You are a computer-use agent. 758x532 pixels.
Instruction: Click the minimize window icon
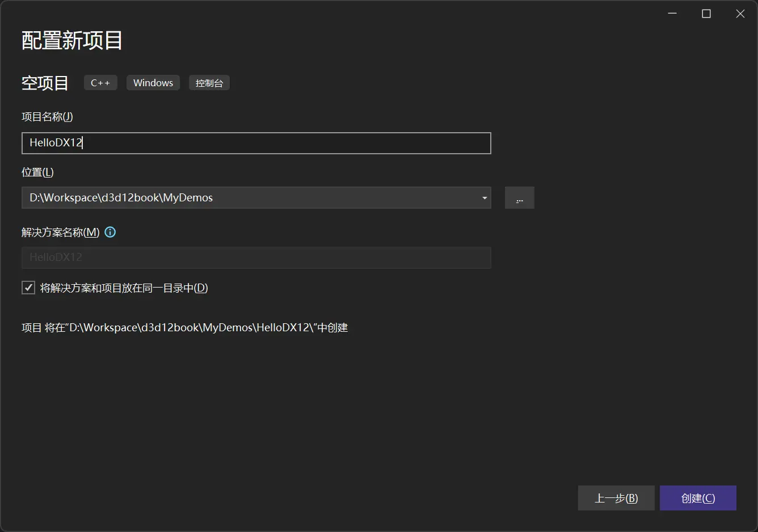coord(672,13)
